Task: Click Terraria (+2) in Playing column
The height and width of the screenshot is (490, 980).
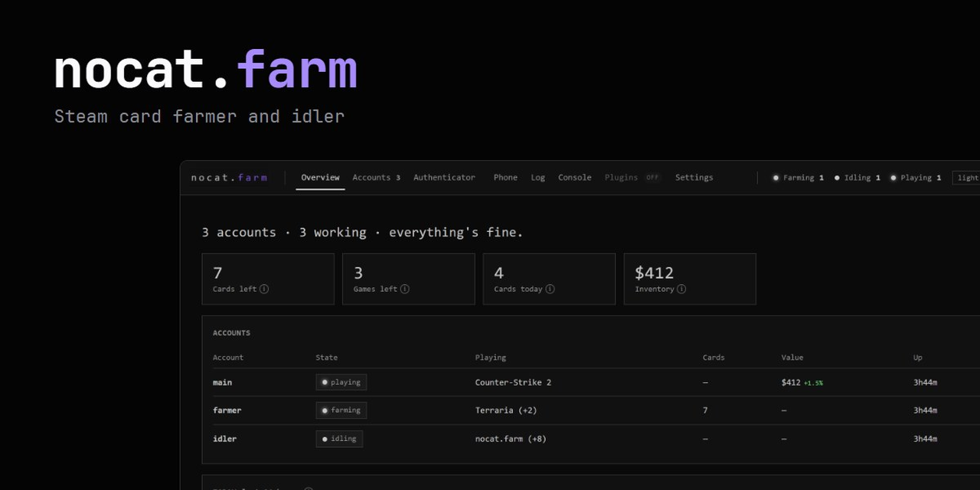Action: (x=506, y=410)
